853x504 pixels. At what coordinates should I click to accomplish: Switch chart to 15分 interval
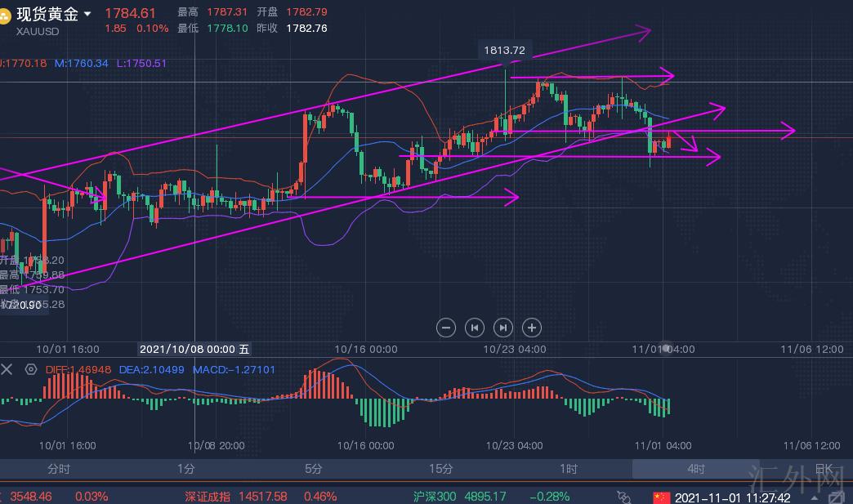pos(441,469)
